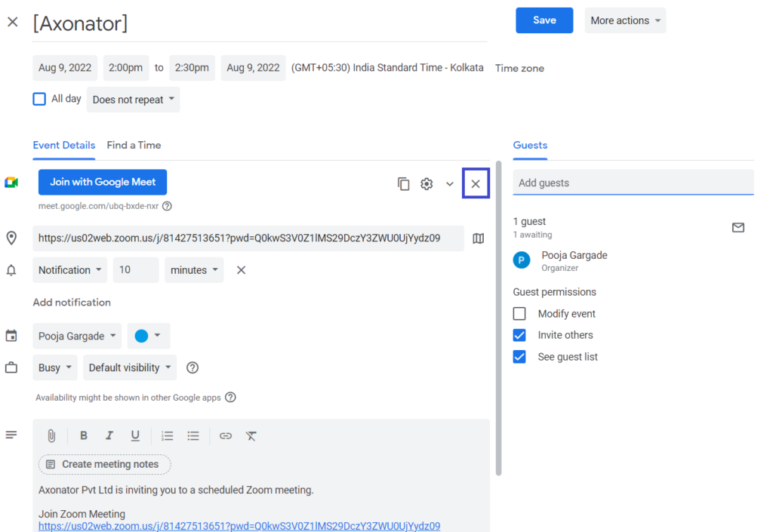The image size is (773, 532).
Task: Change the 2:00pm start time
Action: pos(126,68)
